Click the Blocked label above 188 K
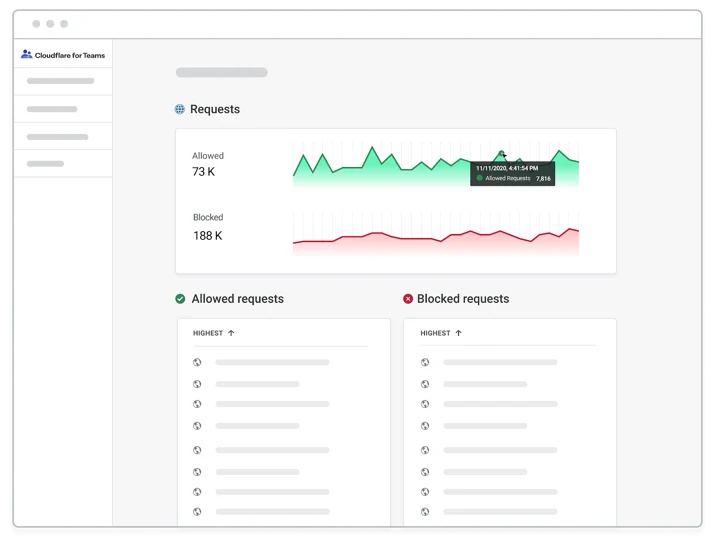This screenshot has height=539, width=715. click(208, 217)
